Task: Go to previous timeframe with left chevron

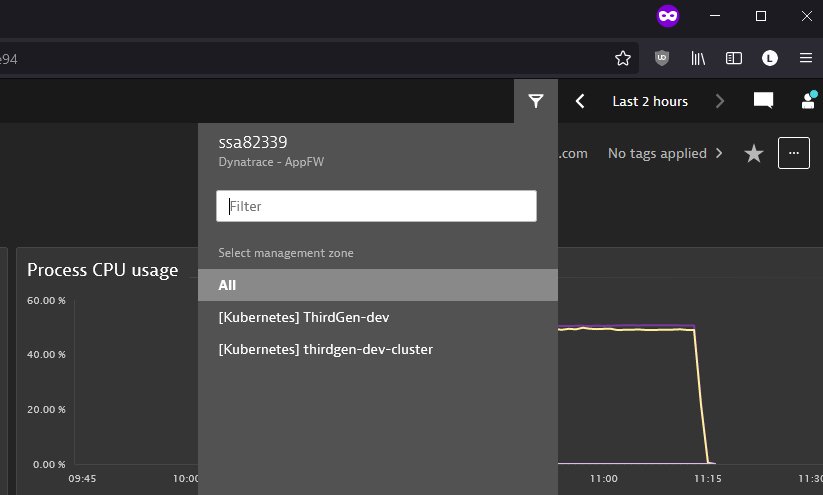Action: (x=580, y=101)
